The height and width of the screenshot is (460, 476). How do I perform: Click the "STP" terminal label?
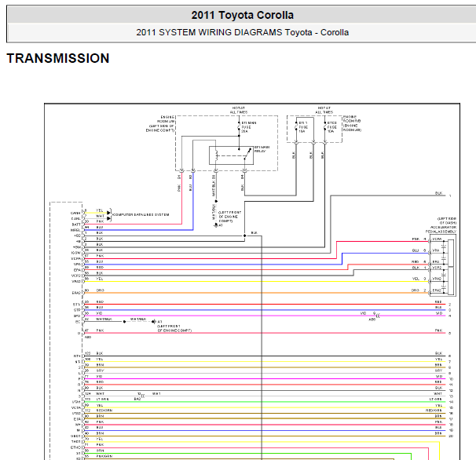[77, 310]
